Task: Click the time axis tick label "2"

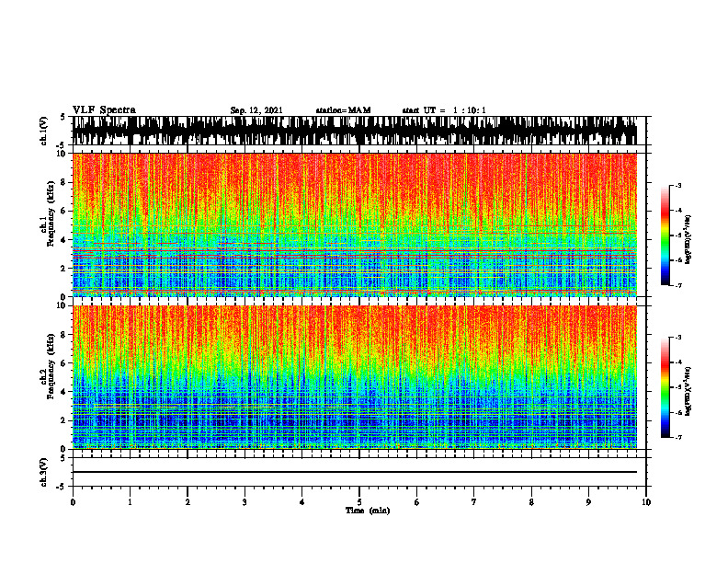Action: 188,502
